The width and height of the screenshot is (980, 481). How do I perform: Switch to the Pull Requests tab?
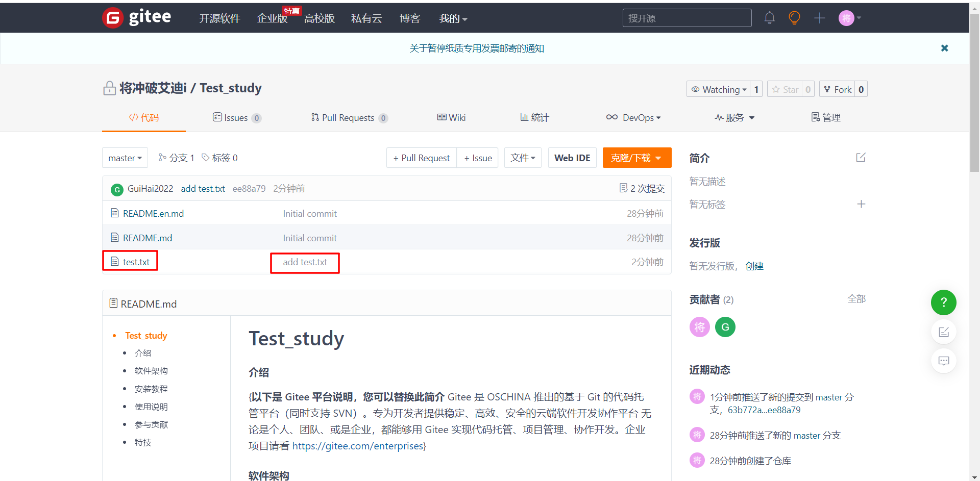tap(350, 118)
